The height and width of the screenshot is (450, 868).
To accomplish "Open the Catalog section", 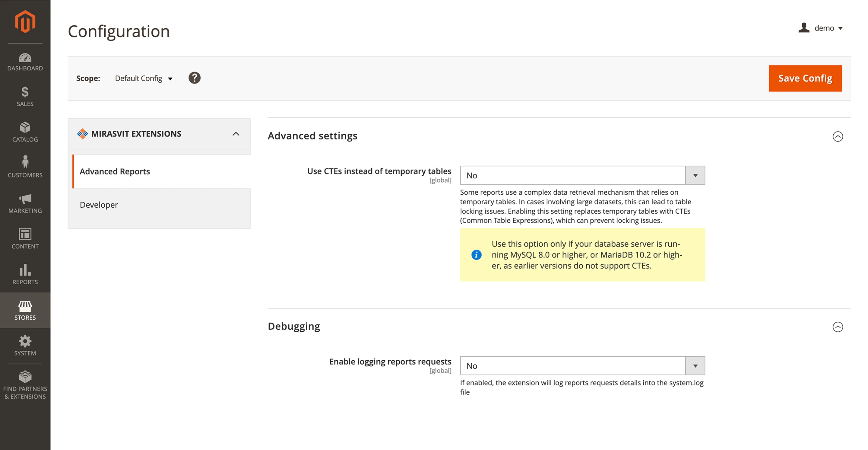I will [25, 132].
